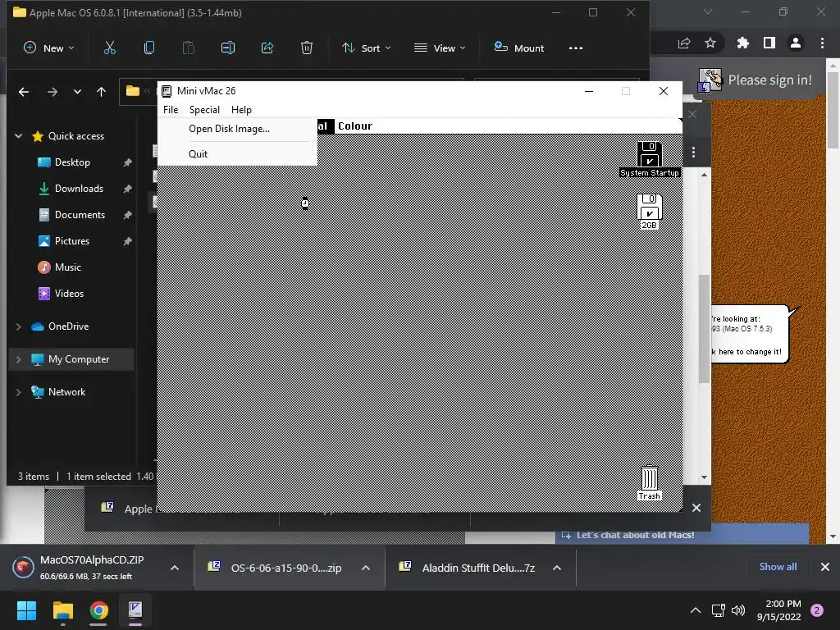
Task: Expand the Network tree node
Action: (x=18, y=392)
